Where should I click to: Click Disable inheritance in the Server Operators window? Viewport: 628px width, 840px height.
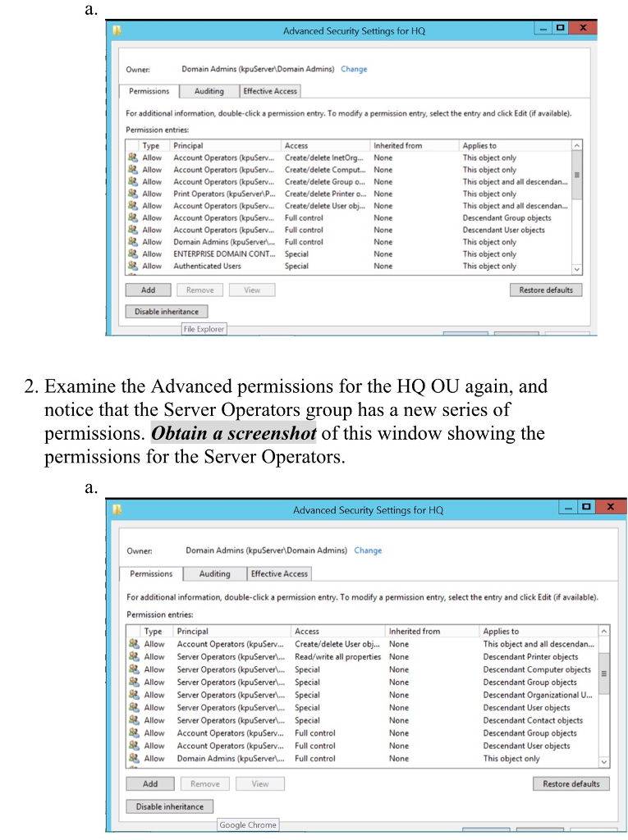click(x=169, y=806)
